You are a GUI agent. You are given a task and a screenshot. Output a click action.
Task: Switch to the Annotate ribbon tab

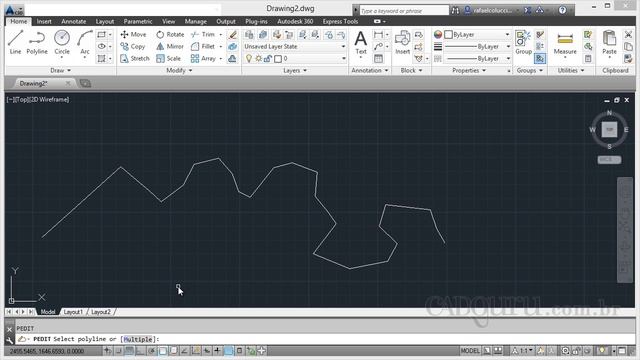pos(73,21)
